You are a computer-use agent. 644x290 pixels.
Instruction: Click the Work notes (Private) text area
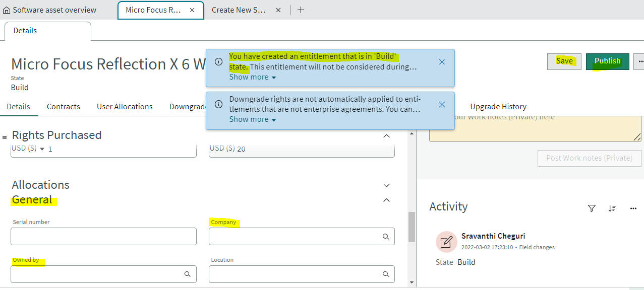pos(535,128)
